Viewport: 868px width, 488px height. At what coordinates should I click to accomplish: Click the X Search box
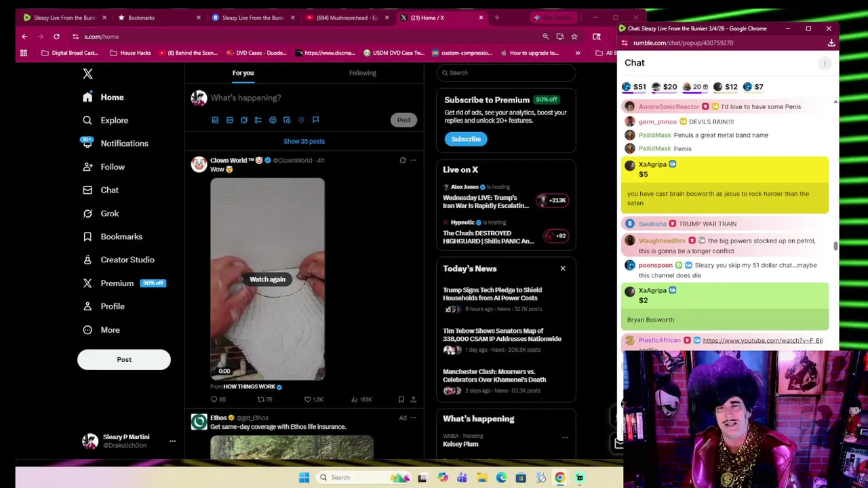[506, 73]
